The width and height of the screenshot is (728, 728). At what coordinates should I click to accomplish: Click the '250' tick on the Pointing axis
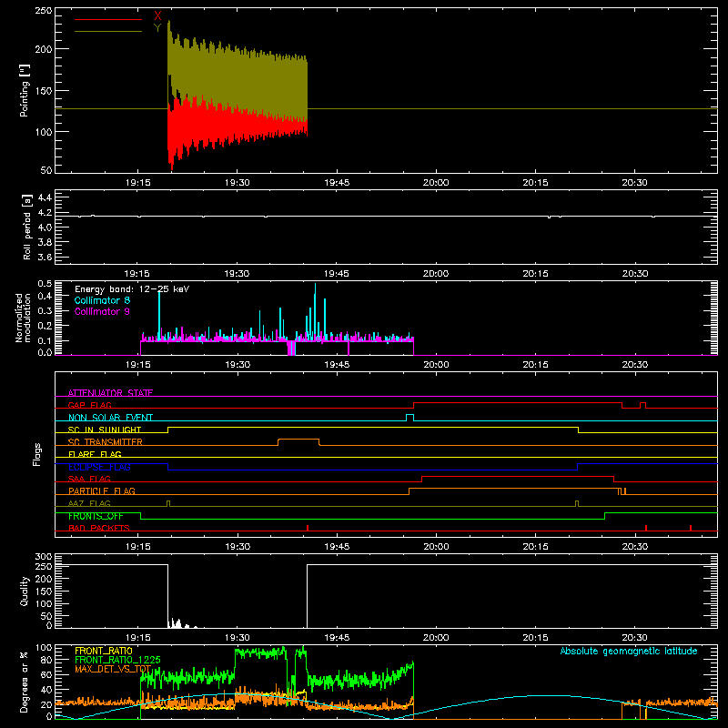(x=43, y=11)
